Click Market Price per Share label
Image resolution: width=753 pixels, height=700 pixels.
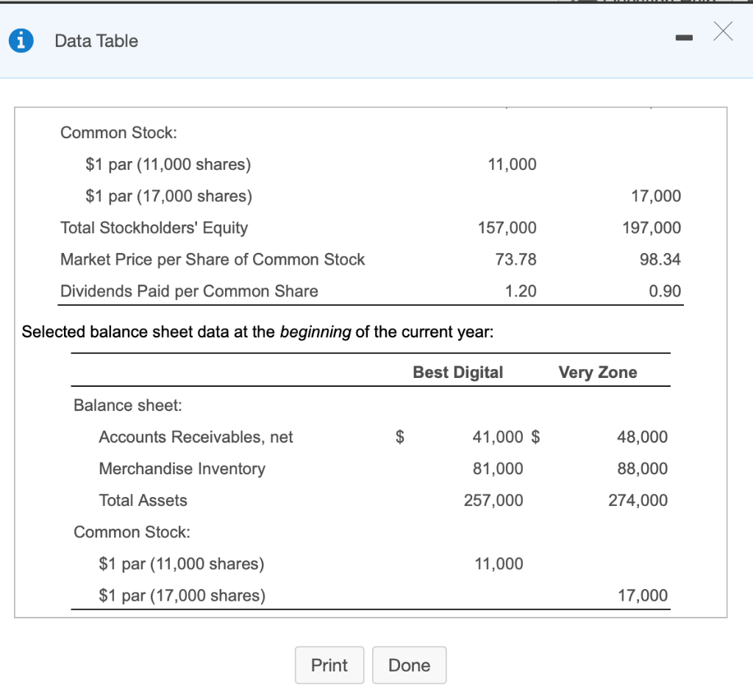pos(213,260)
